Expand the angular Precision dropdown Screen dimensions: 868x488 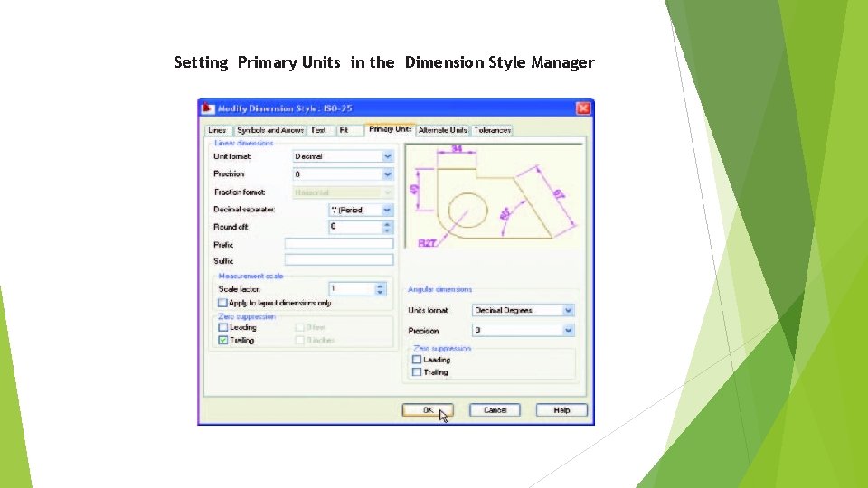point(524,331)
